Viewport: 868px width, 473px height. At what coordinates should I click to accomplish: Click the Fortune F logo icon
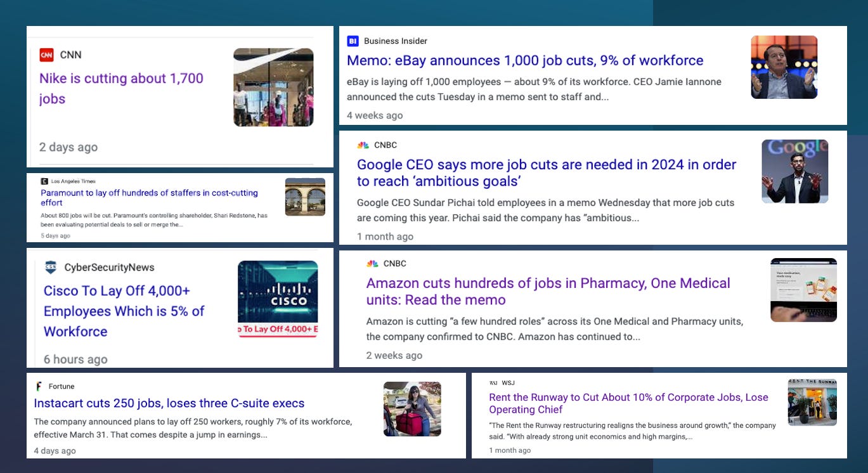(39, 386)
